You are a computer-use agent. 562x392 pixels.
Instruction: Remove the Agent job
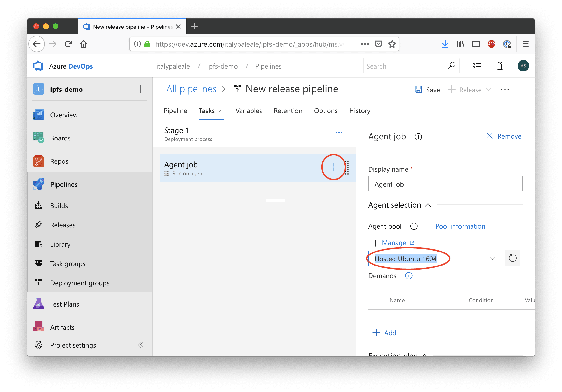504,136
